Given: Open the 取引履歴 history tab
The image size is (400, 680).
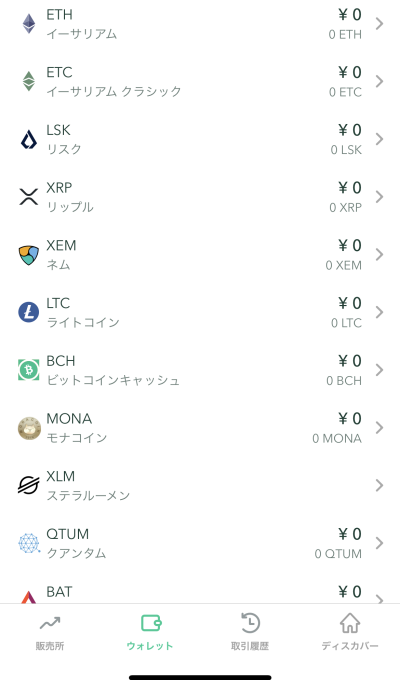Looking at the screenshot, I should tap(250, 632).
